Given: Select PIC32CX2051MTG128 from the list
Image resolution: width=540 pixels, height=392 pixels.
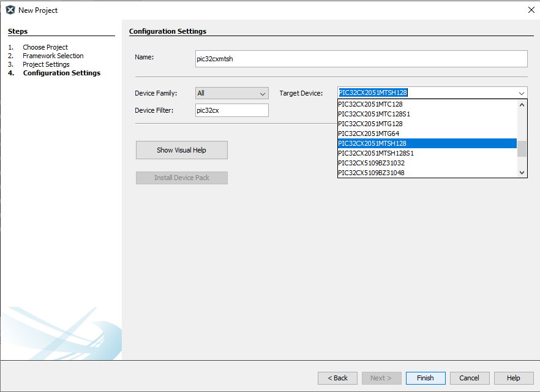Looking at the screenshot, I should tap(427, 124).
